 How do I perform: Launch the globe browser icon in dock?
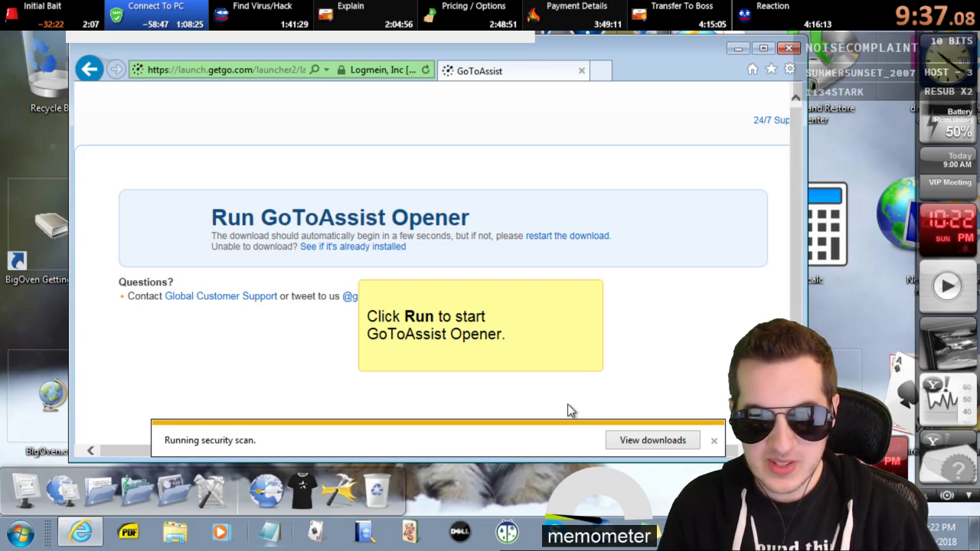[x=266, y=491]
